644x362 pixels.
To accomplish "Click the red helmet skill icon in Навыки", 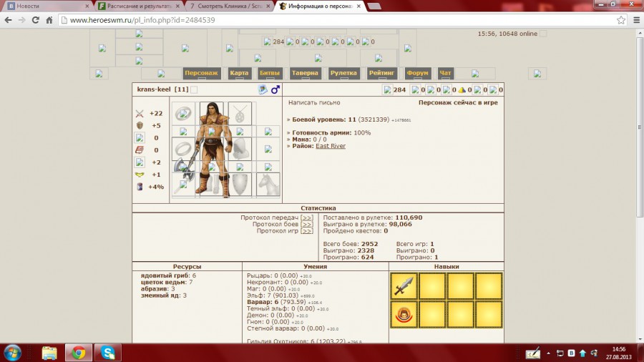I will pos(404,315).
